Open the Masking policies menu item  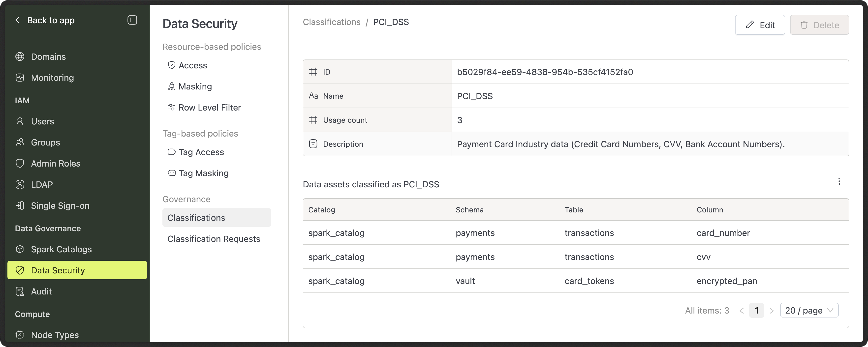195,87
